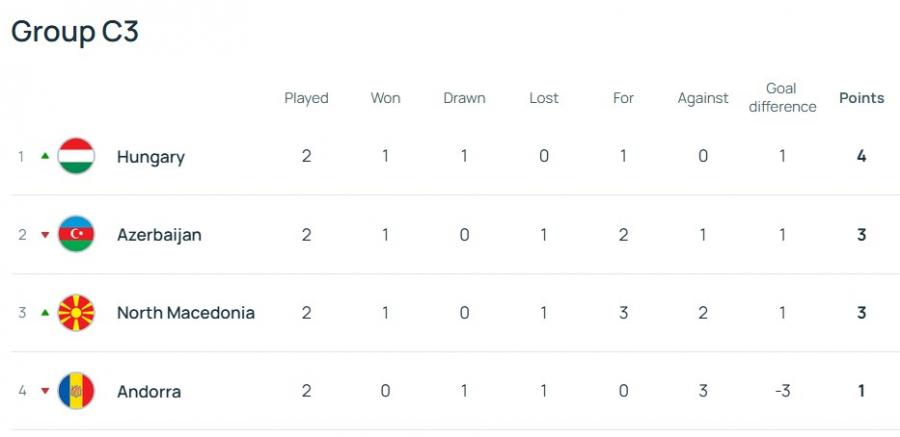Click the Points column header
Image resolution: width=900 pixels, height=437 pixels.
861,98
